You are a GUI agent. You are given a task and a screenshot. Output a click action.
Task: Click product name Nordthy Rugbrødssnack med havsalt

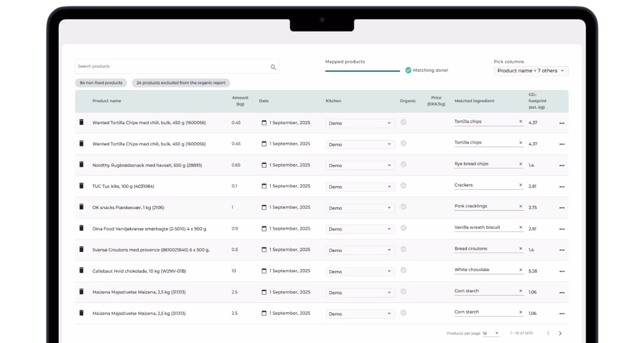pos(147,165)
